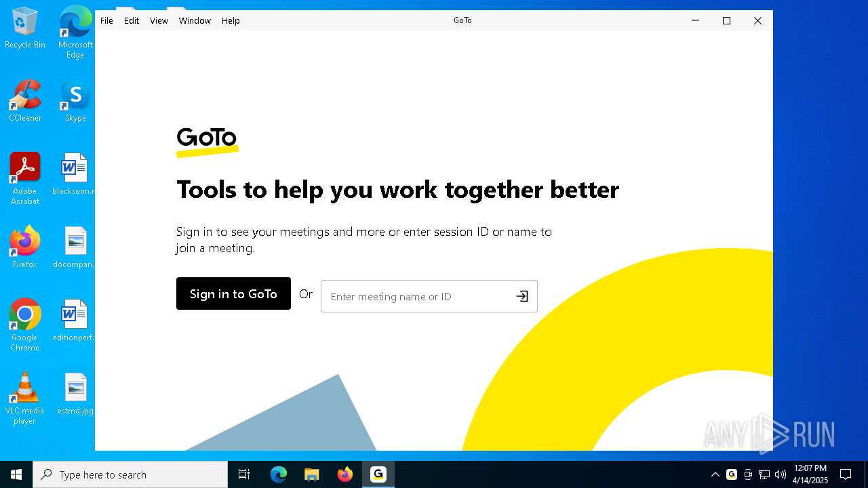Screen dimensions: 868x488
Task: Select the docompan image file icon
Action: tap(74, 248)
